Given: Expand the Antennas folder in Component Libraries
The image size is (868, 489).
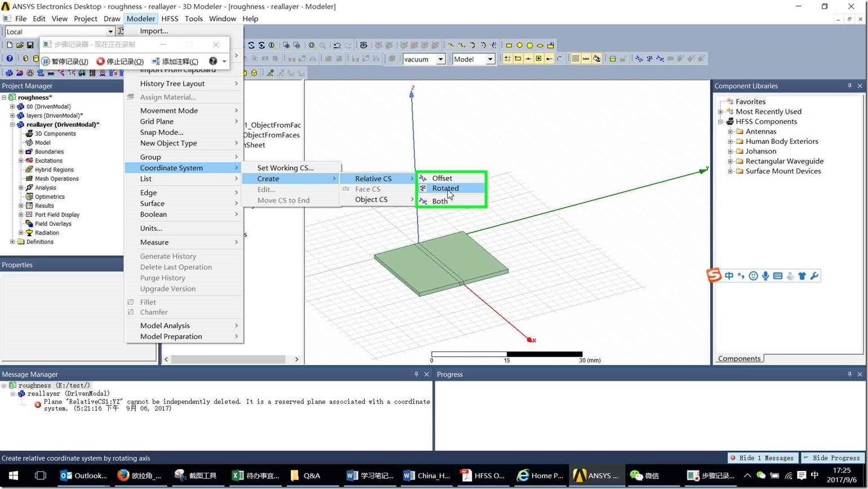Looking at the screenshot, I should (x=730, y=132).
